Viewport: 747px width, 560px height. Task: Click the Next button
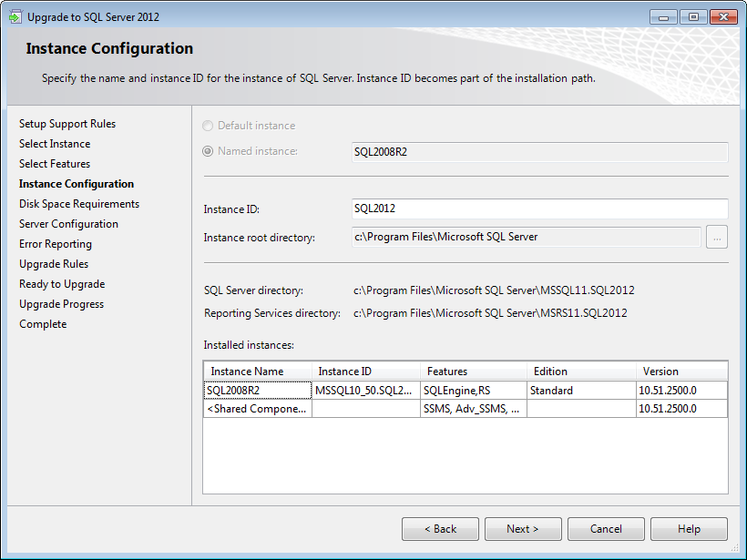523,529
